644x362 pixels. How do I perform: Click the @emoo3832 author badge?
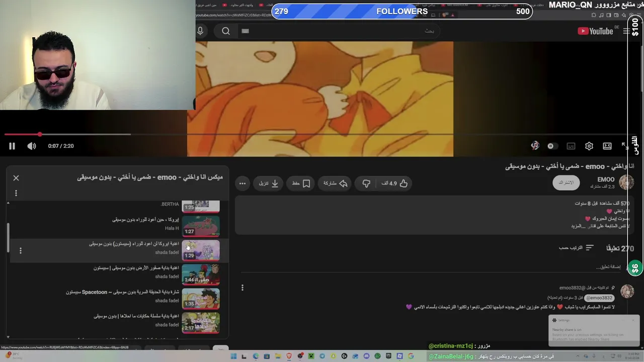point(599,298)
